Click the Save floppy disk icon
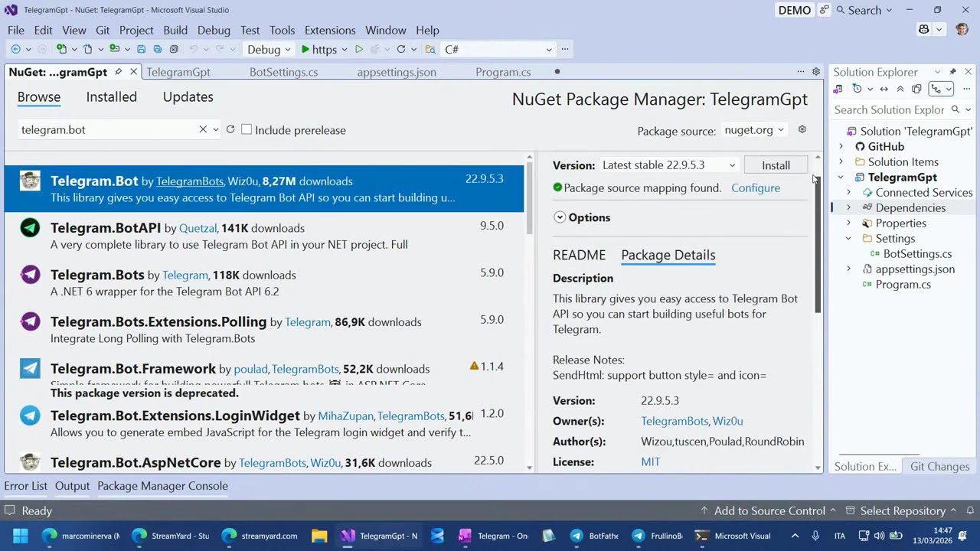 pos(141,49)
